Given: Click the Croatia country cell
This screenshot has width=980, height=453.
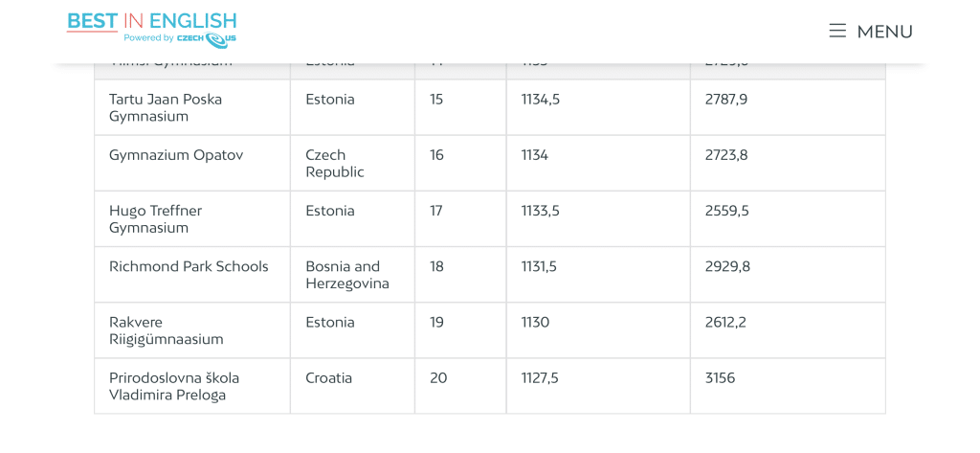Looking at the screenshot, I should tap(352, 386).
